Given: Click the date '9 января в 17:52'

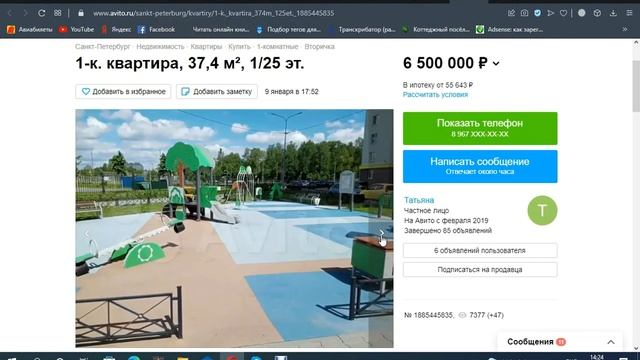Looking at the screenshot, I should pos(291,91).
